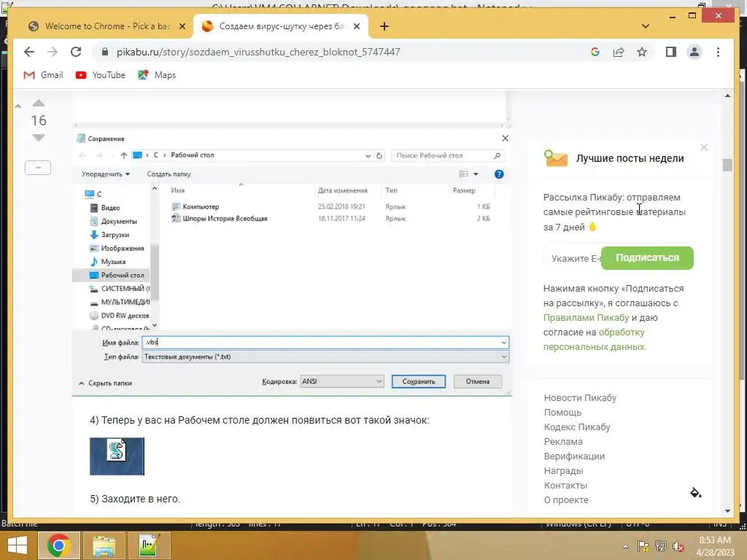Click the Имя файла field containing .vbs
The height and width of the screenshot is (560, 747).
(x=325, y=343)
